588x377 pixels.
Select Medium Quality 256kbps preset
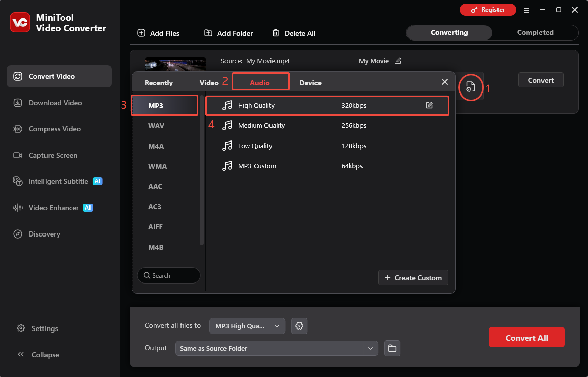point(328,125)
